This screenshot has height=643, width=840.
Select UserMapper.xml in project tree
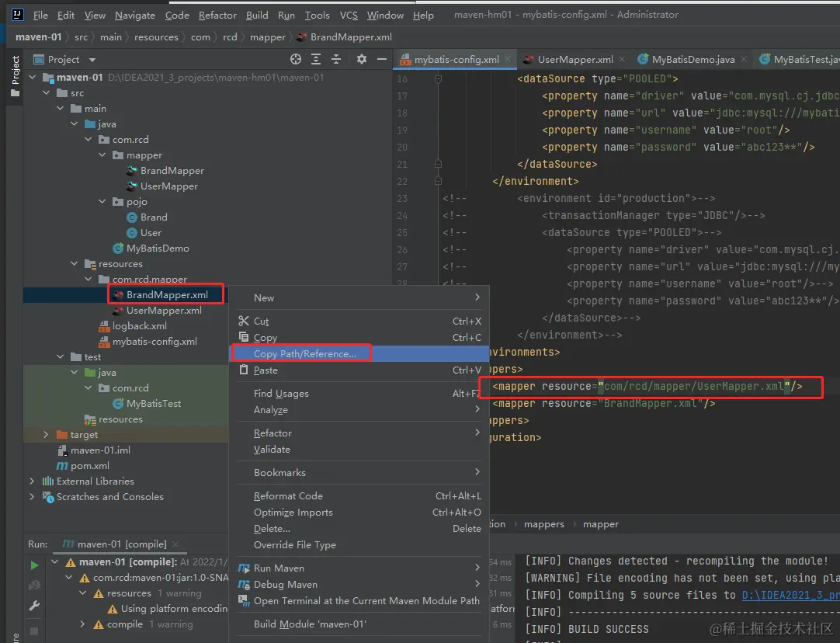[x=164, y=311]
